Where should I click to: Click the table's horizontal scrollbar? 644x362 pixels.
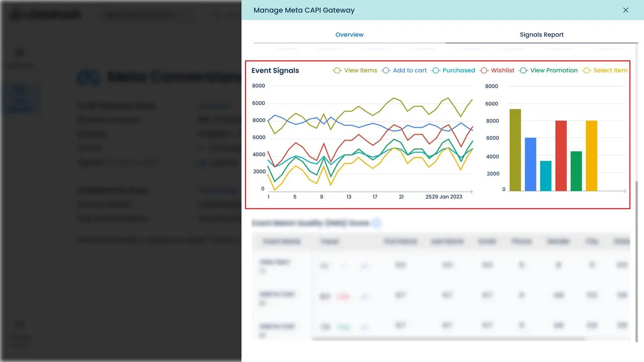coord(449,339)
